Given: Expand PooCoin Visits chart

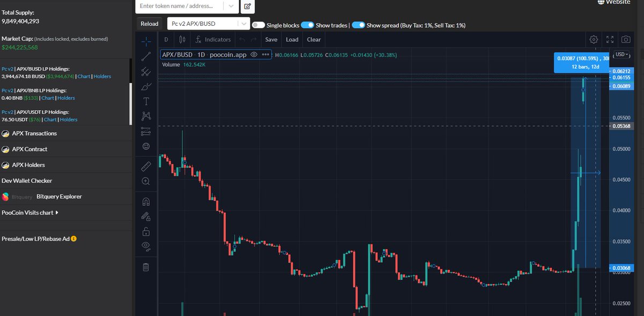Looking at the screenshot, I should point(30,212).
